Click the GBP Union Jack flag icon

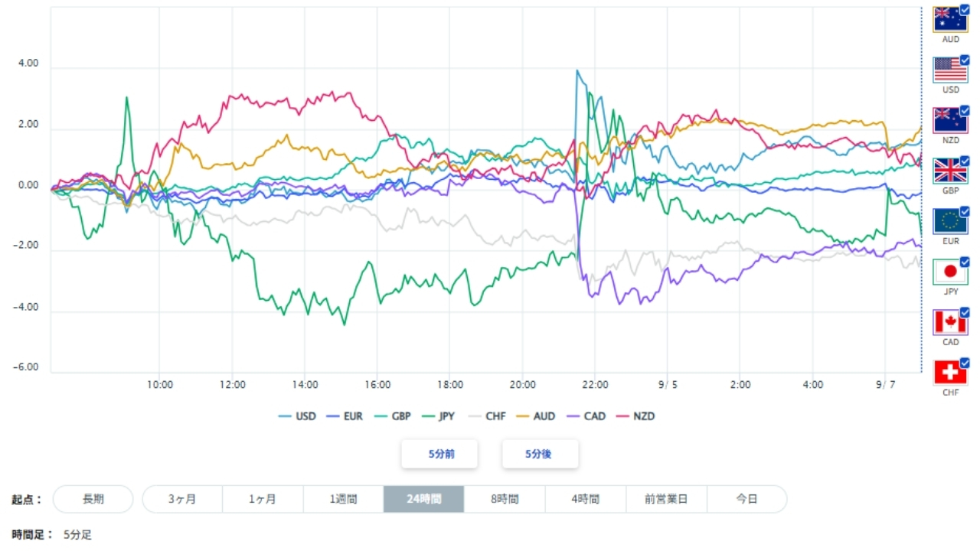pyautogui.click(x=950, y=171)
